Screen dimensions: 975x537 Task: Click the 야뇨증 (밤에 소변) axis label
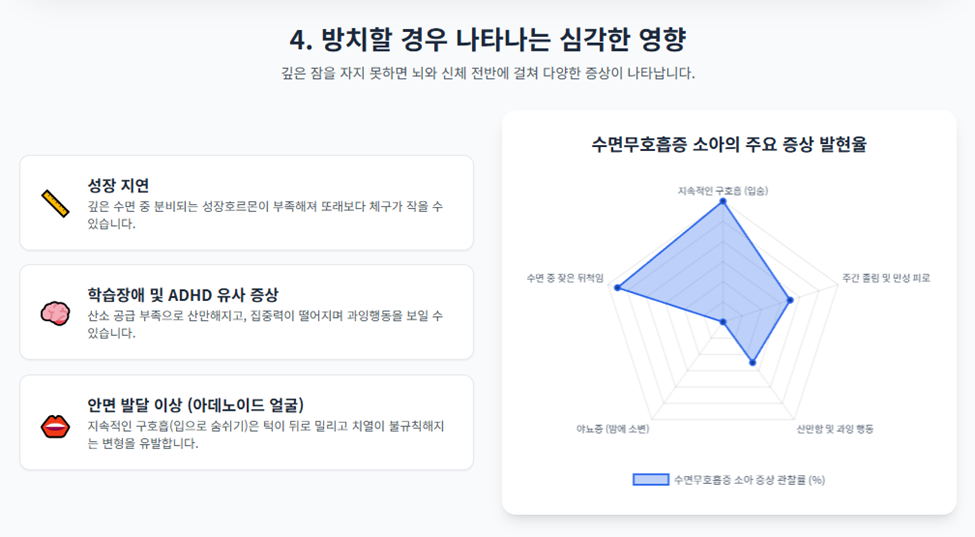pos(612,429)
